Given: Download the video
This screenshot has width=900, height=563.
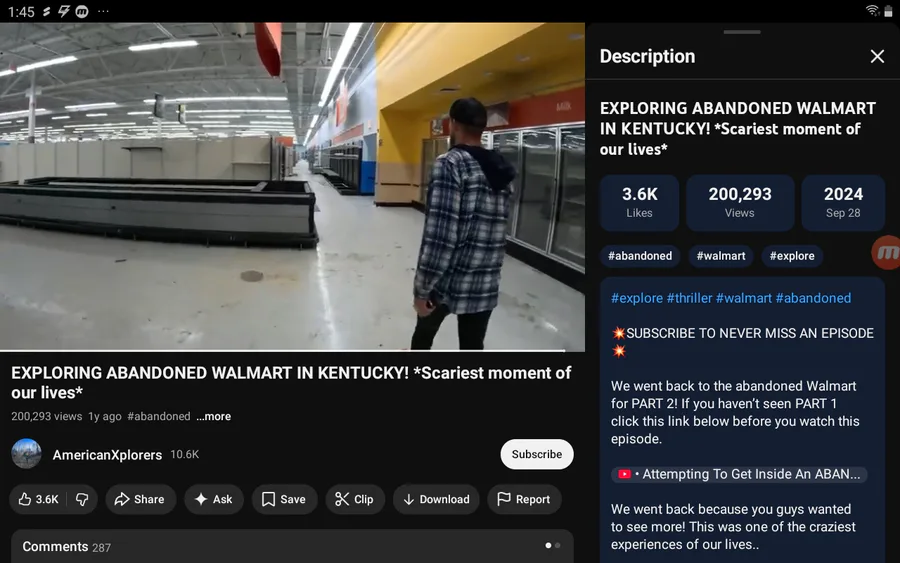Looking at the screenshot, I should click(436, 499).
